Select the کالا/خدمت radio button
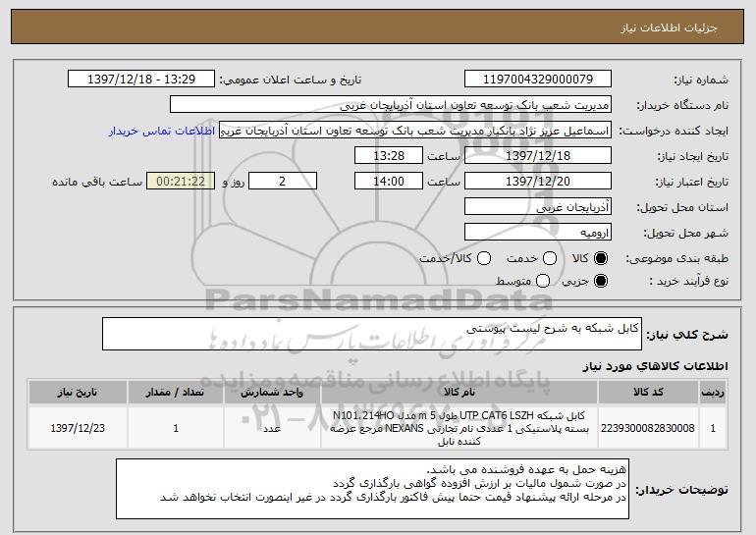Screen dimensions: 756x535 coord(484,258)
